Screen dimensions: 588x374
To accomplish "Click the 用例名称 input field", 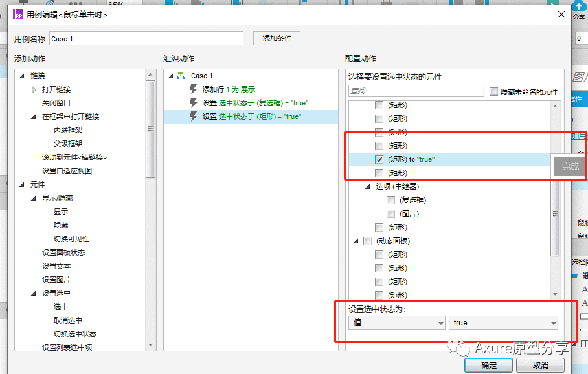I will click(x=146, y=39).
